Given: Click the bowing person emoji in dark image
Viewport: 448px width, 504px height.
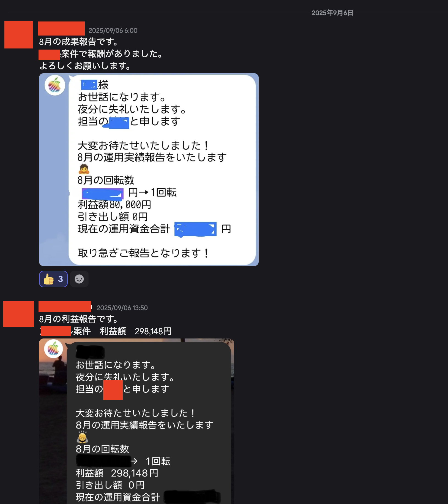Looking at the screenshot, I should click(82, 437).
